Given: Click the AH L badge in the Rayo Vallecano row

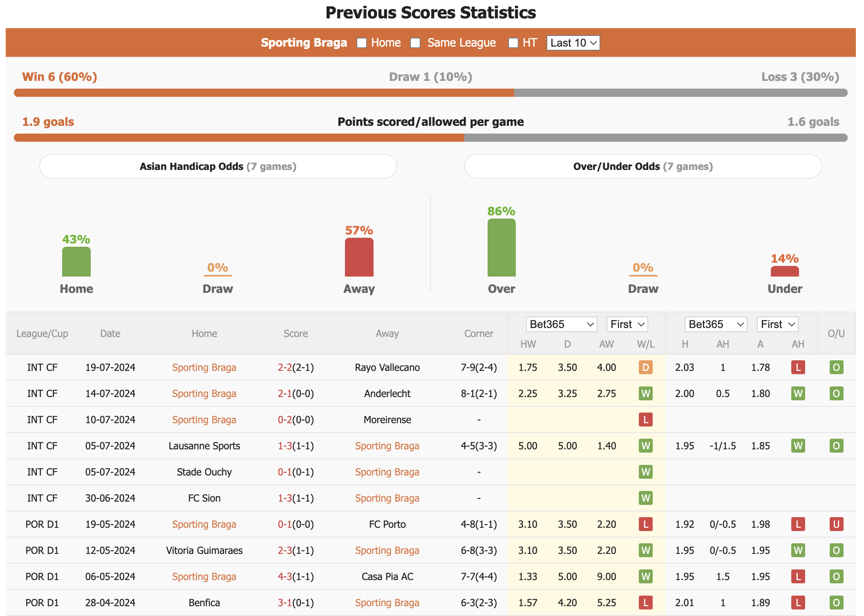Looking at the screenshot, I should coord(798,367).
